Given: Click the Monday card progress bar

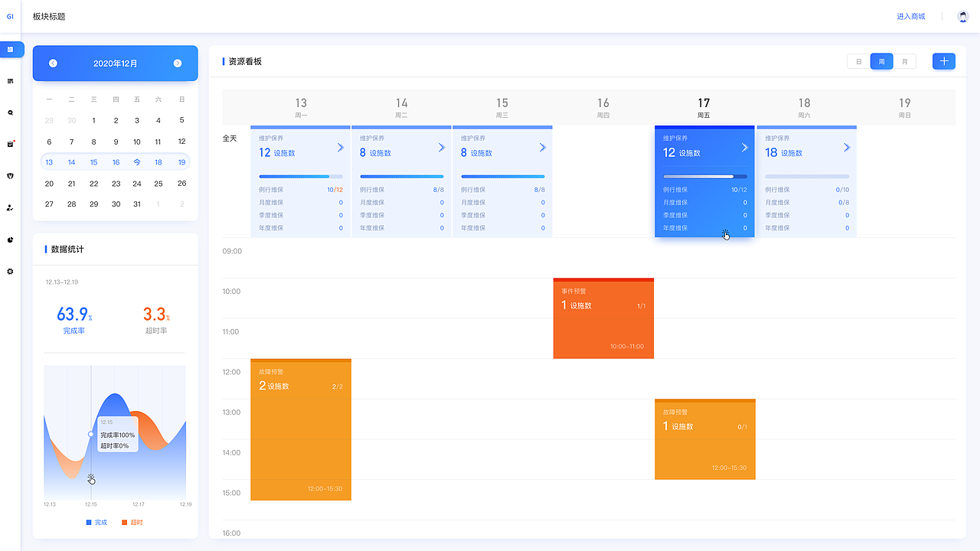Looking at the screenshot, I should [301, 176].
